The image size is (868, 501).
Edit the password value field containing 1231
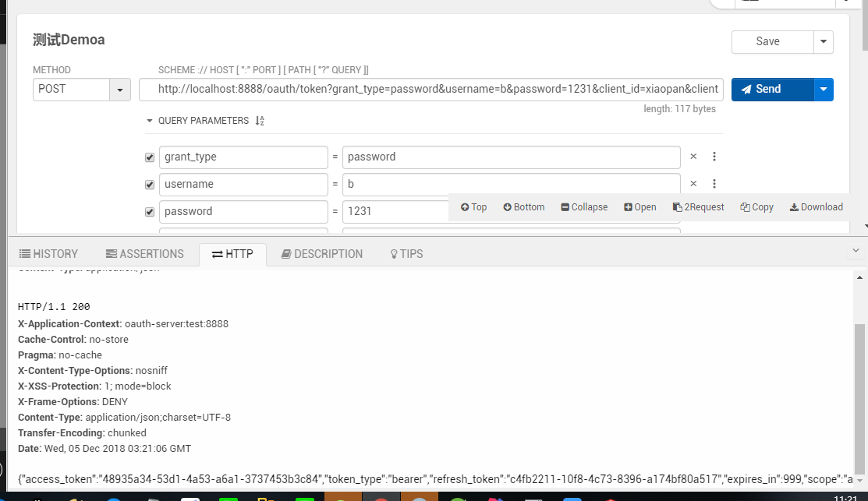click(396, 211)
